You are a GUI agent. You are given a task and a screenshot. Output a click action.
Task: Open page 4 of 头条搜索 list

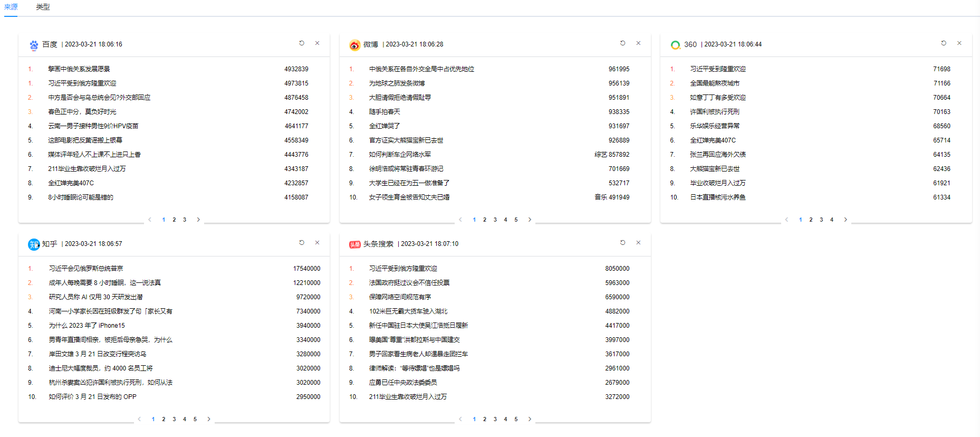point(505,419)
